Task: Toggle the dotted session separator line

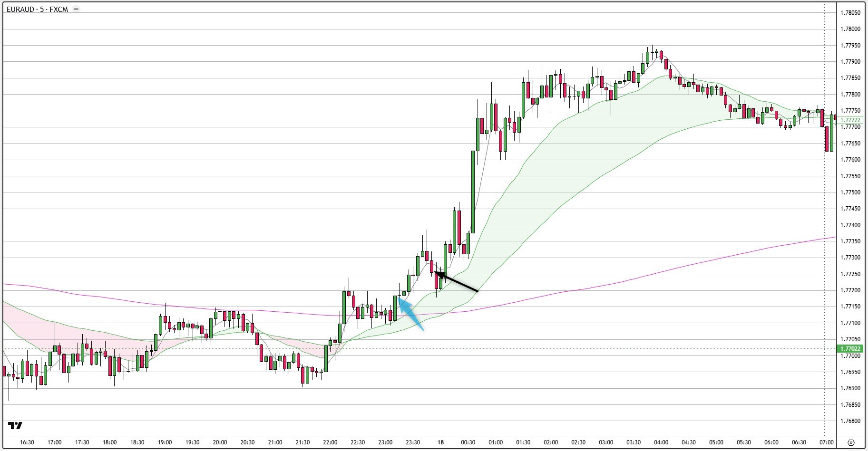Action: click(x=824, y=214)
